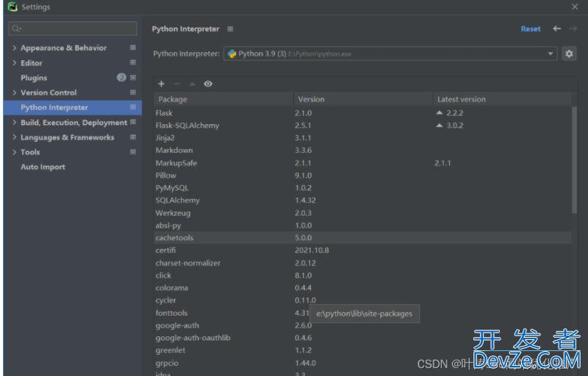Select the cachetools package row
This screenshot has width=588, height=376.
pyautogui.click(x=362, y=238)
